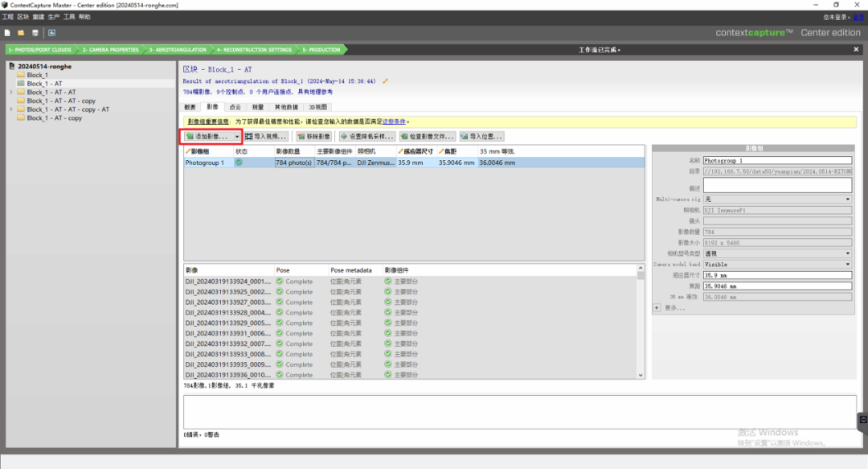Go to the 5- PRODUCTION workflow step
The height and width of the screenshot is (469, 868).
coord(321,50)
